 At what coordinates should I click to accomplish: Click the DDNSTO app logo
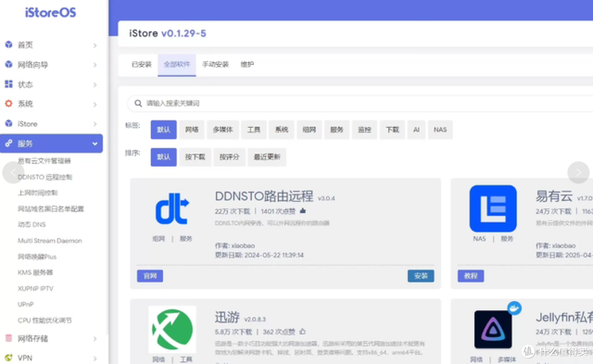pyautogui.click(x=172, y=209)
